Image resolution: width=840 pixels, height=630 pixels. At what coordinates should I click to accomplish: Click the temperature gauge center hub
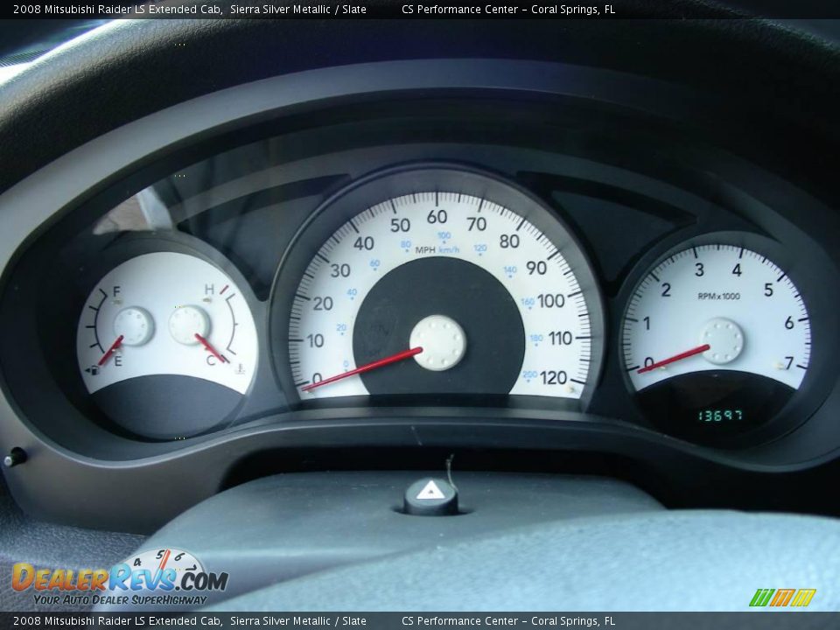[x=189, y=324]
